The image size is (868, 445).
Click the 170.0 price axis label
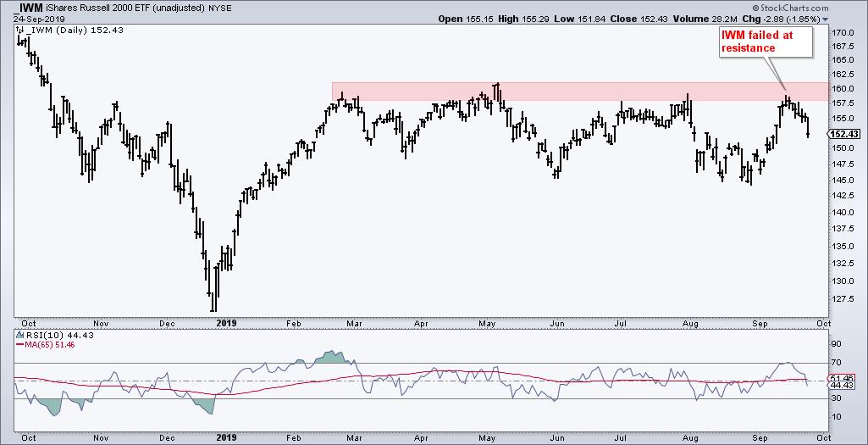[845, 33]
